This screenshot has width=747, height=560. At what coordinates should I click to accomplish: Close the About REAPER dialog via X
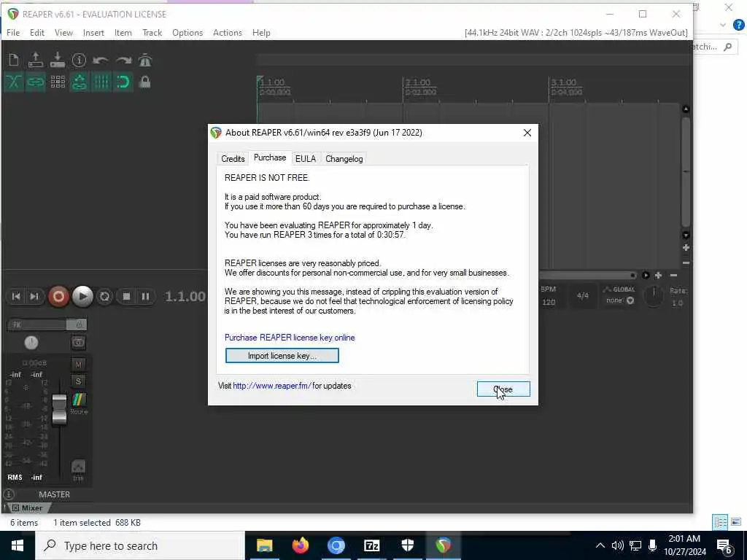[x=527, y=133]
